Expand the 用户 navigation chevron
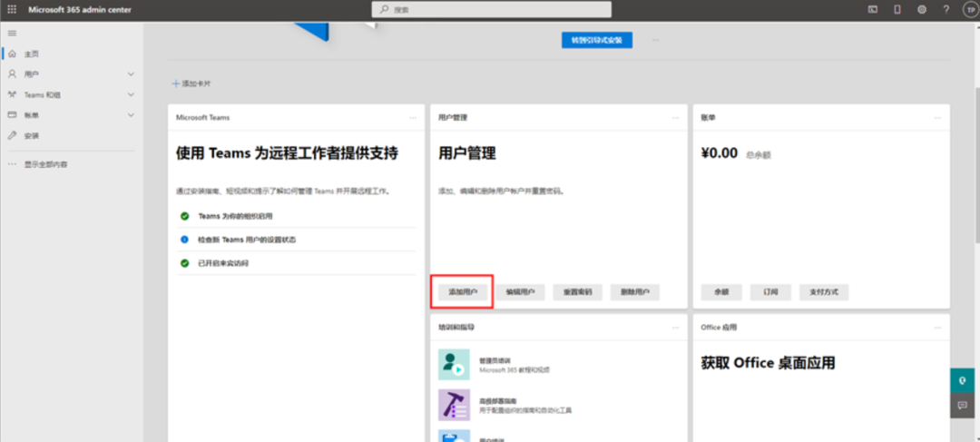 [131, 74]
